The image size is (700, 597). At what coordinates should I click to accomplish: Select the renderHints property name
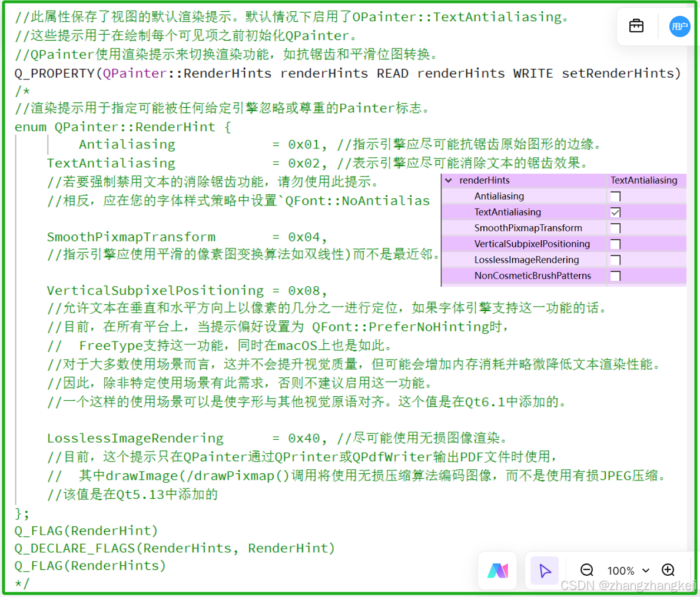click(485, 180)
